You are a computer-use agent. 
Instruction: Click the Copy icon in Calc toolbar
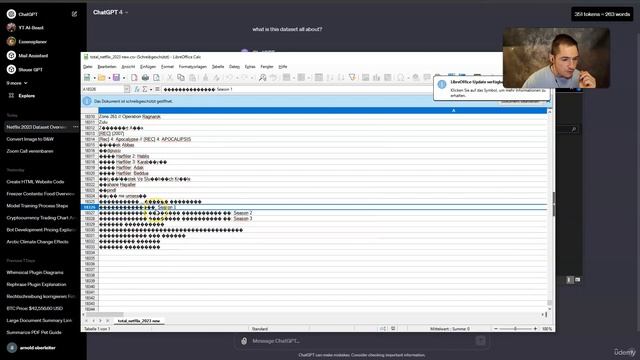click(181, 78)
